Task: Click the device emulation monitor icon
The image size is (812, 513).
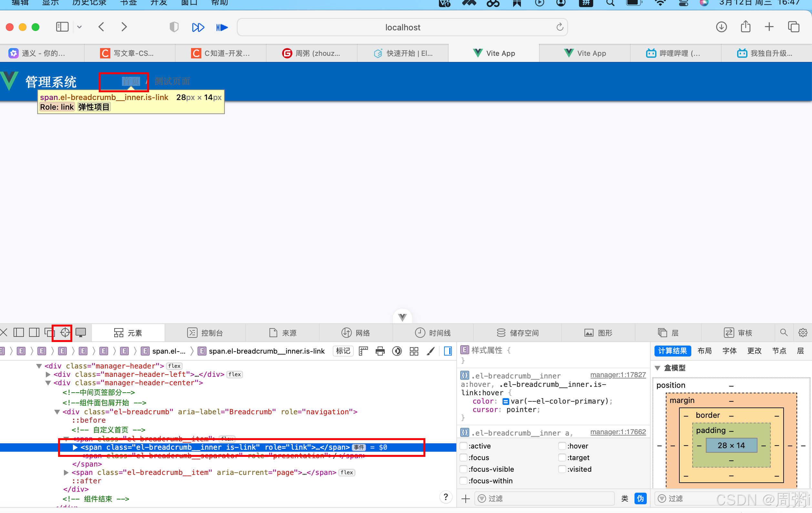Action: [x=81, y=333]
